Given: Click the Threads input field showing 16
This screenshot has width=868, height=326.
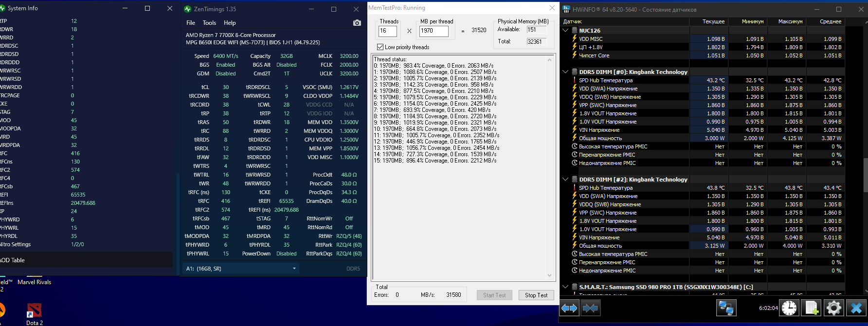Looking at the screenshot, I should click(x=388, y=31).
